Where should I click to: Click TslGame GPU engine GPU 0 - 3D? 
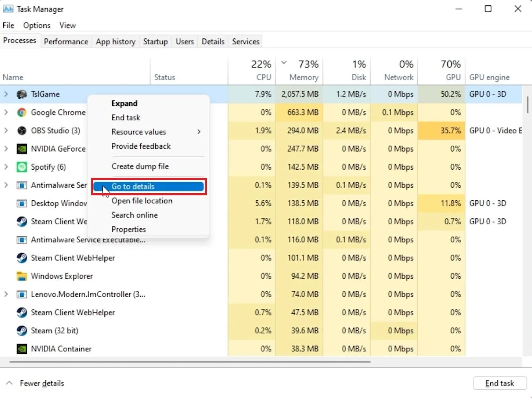point(487,94)
